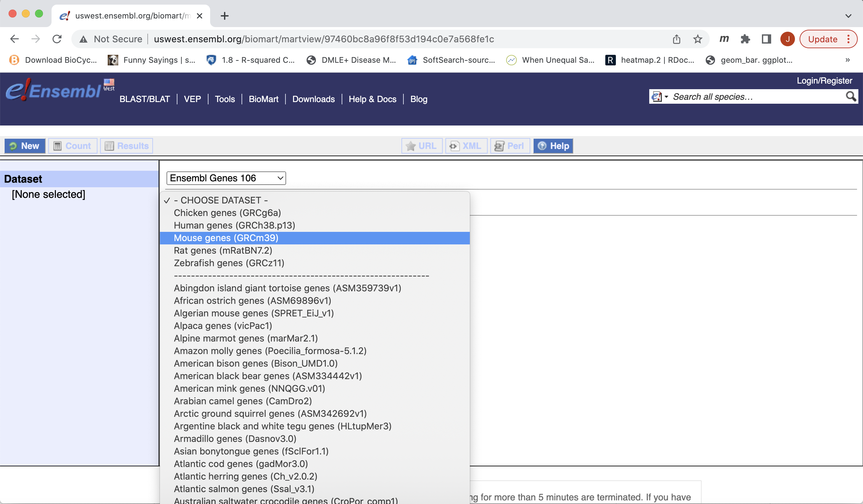
Task: Open the Download BioCyc bookmark
Action: 53,60
